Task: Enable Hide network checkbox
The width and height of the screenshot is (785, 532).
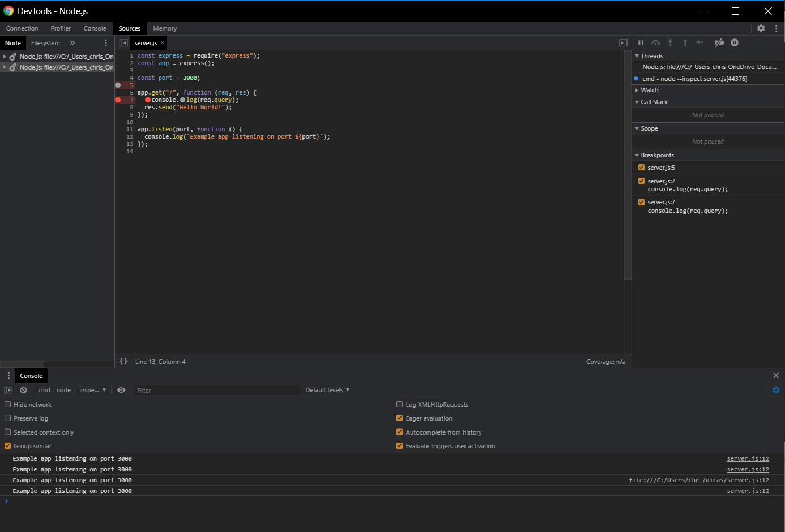Action: (8, 405)
